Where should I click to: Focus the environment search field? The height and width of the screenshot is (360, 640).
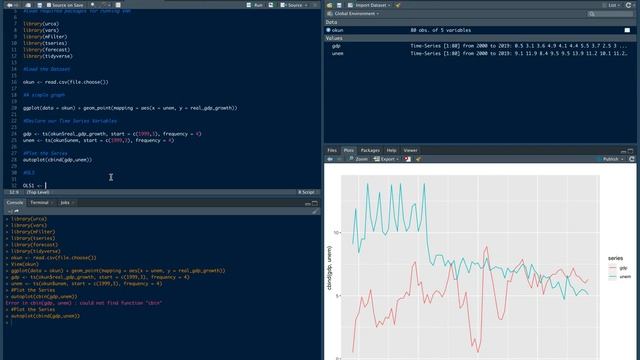tap(610, 13)
